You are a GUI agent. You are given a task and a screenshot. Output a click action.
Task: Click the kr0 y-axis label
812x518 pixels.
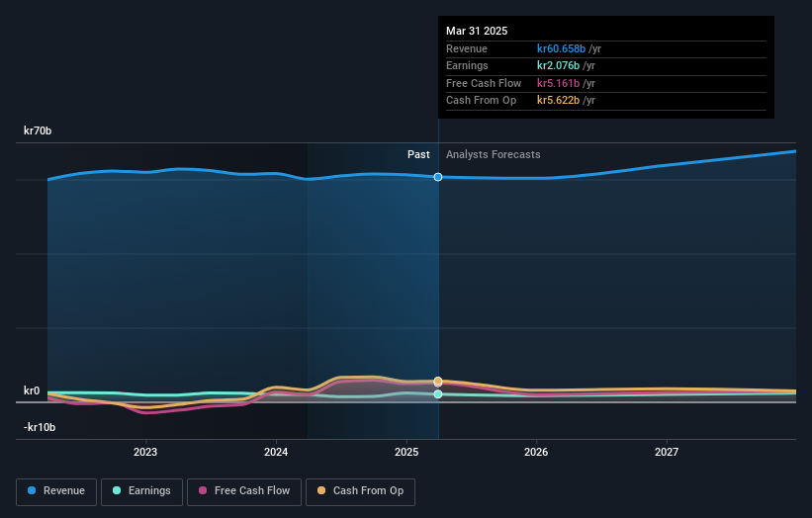pos(32,390)
